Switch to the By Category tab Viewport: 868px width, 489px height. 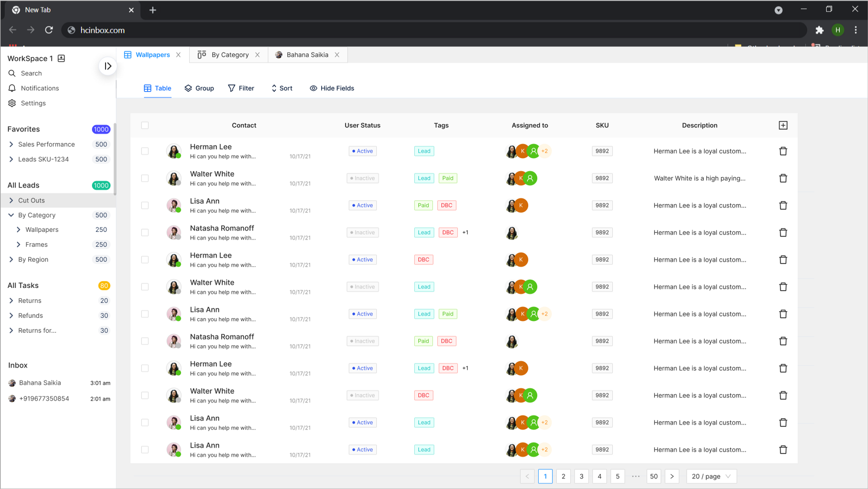point(229,55)
